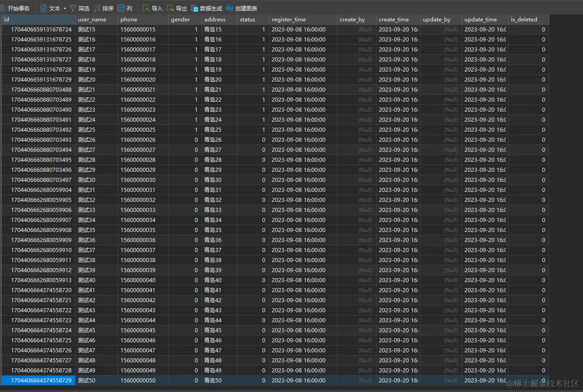This screenshot has width=583, height=392.
Task: Select the phone cell 15600000017
Action: pos(143,50)
